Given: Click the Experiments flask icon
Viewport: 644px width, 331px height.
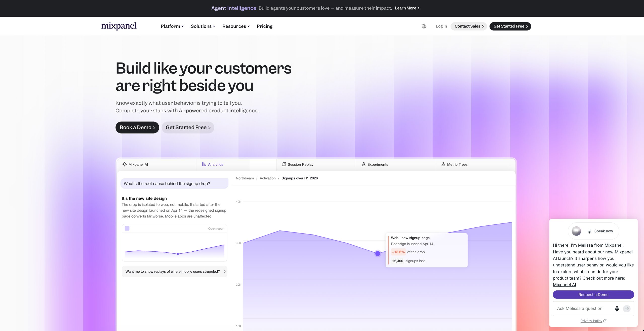Looking at the screenshot, I should pos(364,164).
